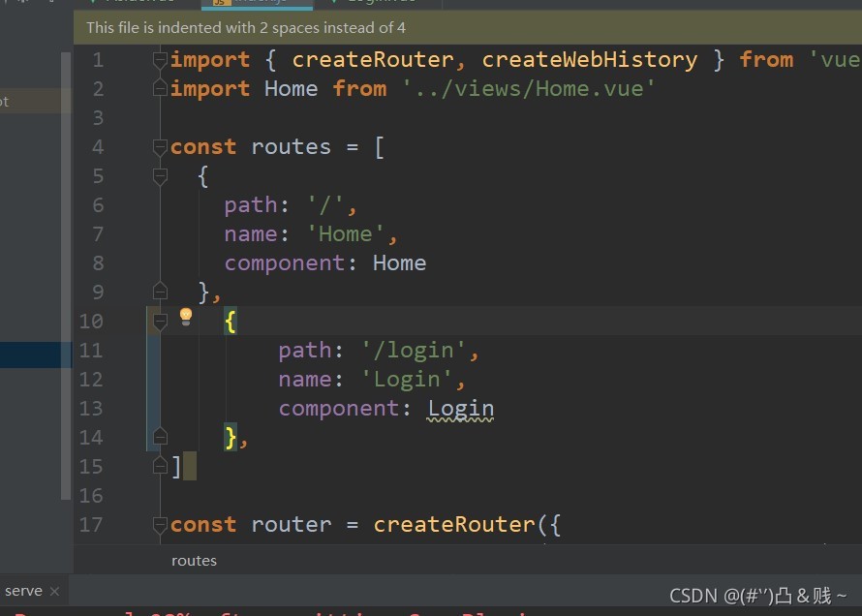
Task: Click the indentation notification banner text
Action: pyautogui.click(x=246, y=27)
